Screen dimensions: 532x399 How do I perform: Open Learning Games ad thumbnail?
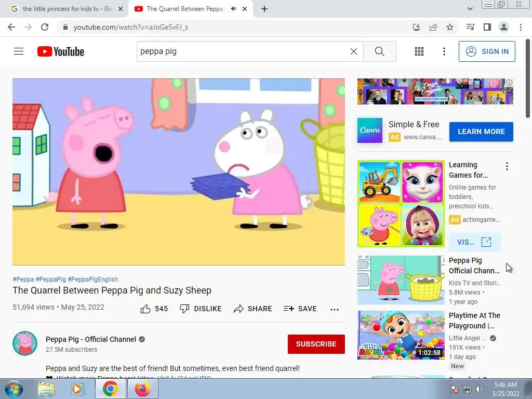(x=401, y=204)
